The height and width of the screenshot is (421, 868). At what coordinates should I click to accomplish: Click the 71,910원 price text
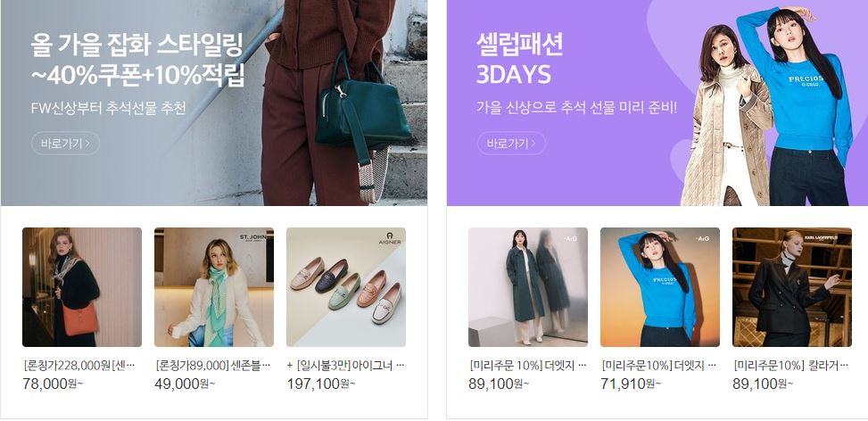coord(631,384)
